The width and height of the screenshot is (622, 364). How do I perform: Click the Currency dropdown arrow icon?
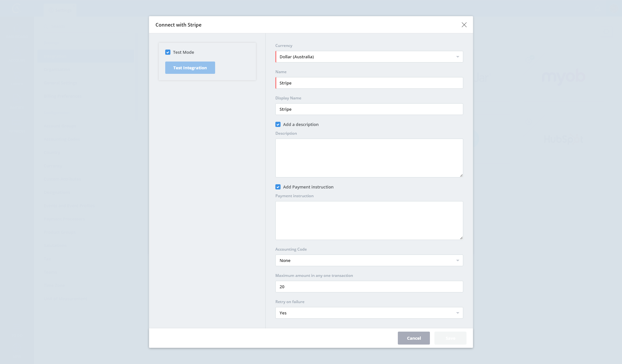pyautogui.click(x=457, y=57)
